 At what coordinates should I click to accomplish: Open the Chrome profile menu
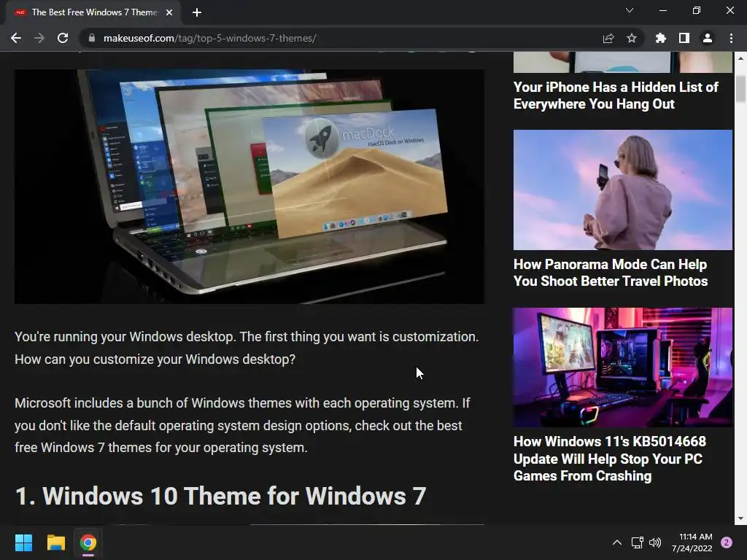(708, 38)
